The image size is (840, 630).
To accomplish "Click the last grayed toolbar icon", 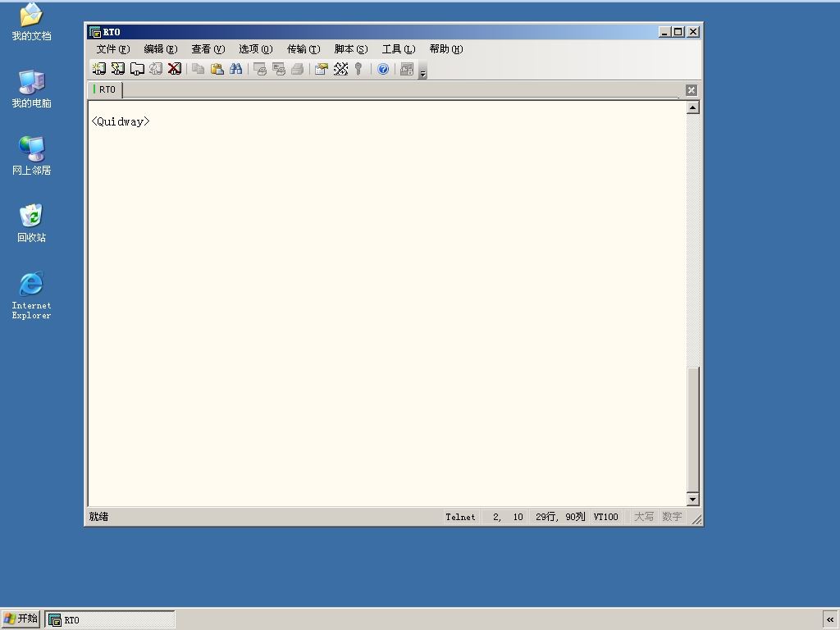I will pos(407,69).
